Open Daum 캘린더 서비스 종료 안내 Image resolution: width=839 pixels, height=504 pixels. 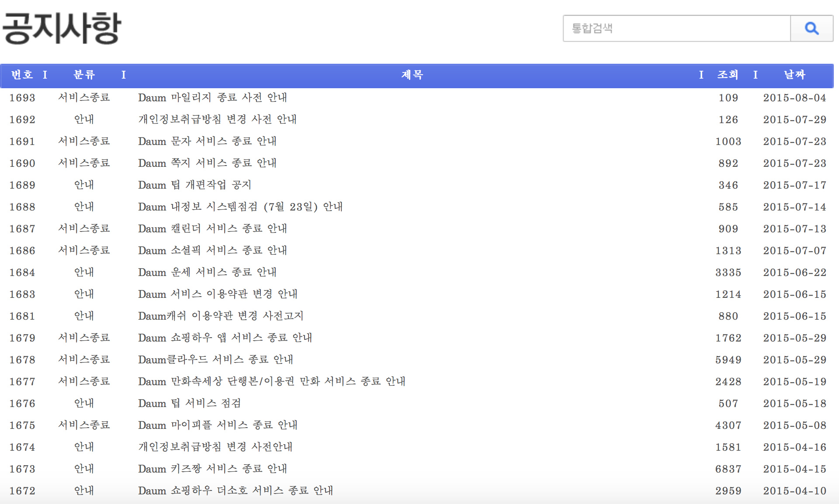[212, 229]
